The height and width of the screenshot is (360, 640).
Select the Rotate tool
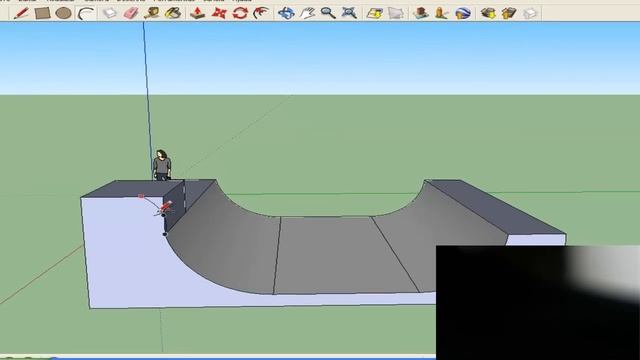pyautogui.click(x=240, y=13)
